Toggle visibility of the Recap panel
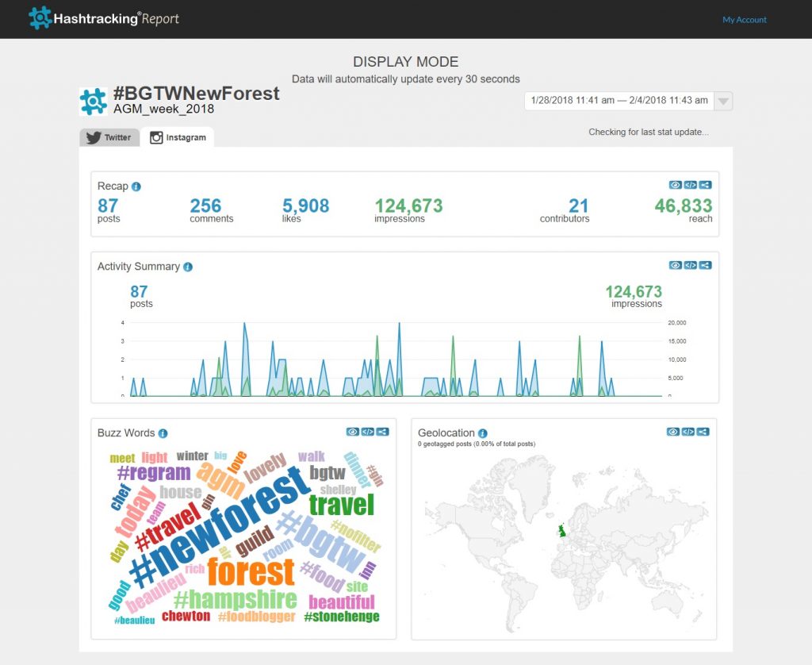Screen dimensions: 812x665 point(676,185)
